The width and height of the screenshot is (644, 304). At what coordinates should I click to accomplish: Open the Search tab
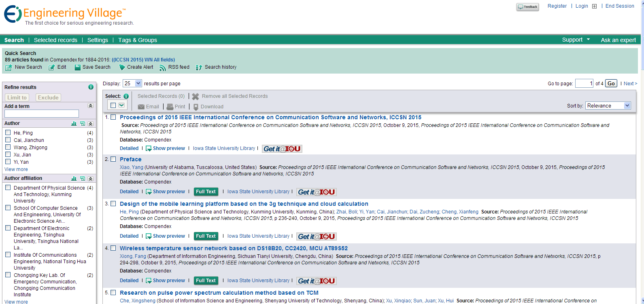14,40
